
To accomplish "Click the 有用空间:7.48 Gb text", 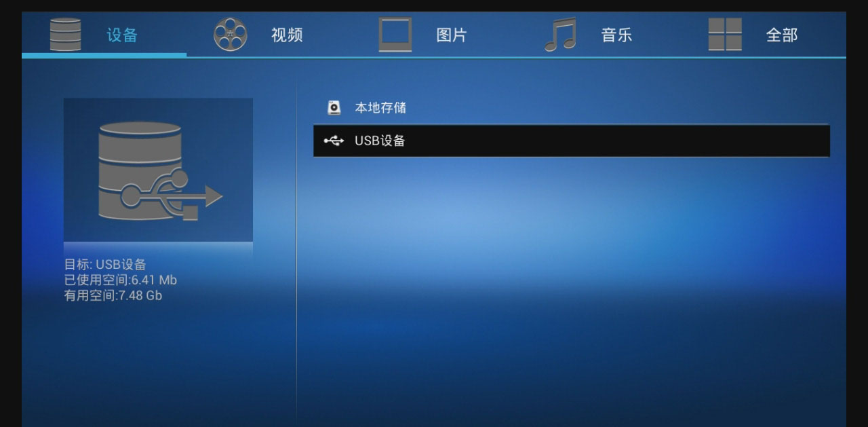I will point(113,296).
